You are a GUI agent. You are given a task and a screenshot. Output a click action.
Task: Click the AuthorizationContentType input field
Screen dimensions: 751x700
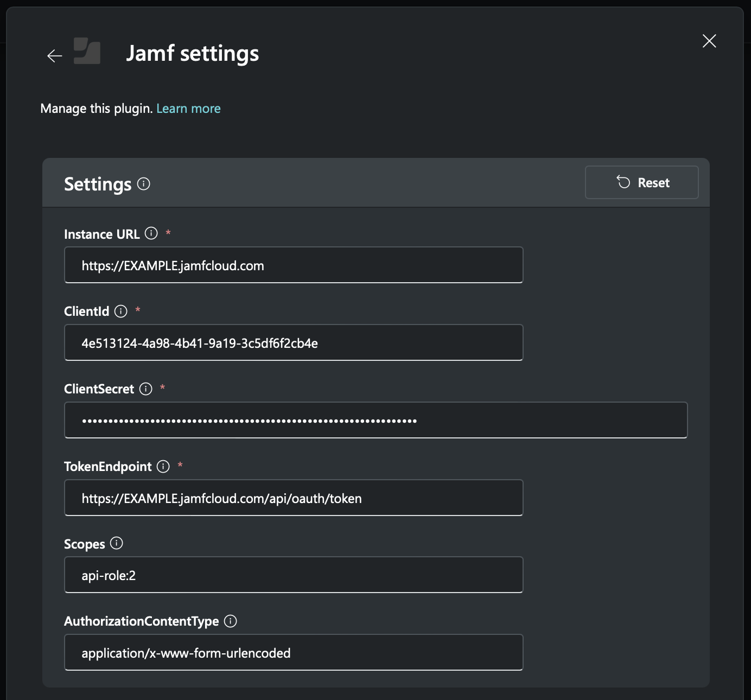(294, 652)
